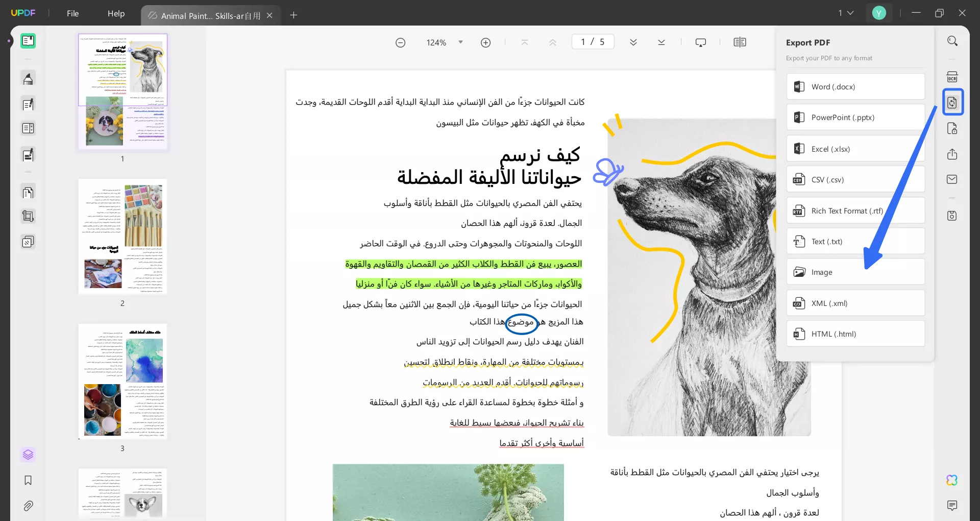The width and height of the screenshot is (980, 521).
Task: Toggle Reader mode in the sidebar
Action: [28, 41]
